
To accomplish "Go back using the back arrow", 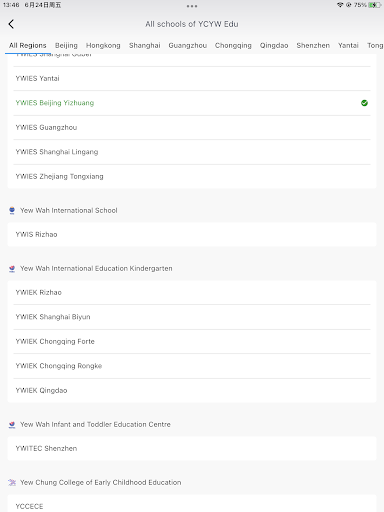I will tap(11, 24).
